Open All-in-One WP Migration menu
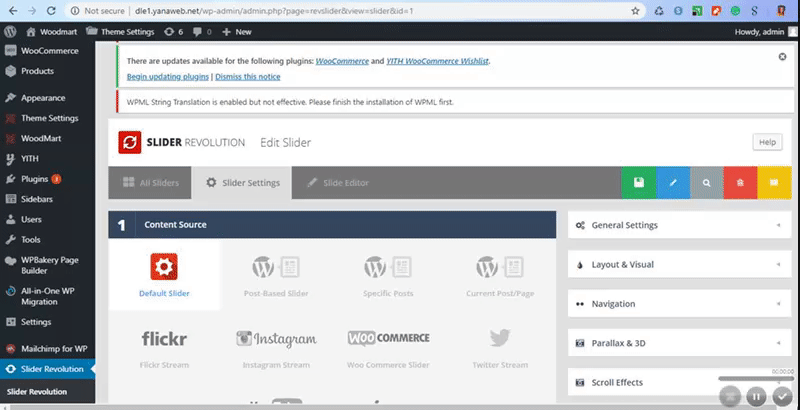The width and height of the screenshot is (800, 410). pos(47,296)
